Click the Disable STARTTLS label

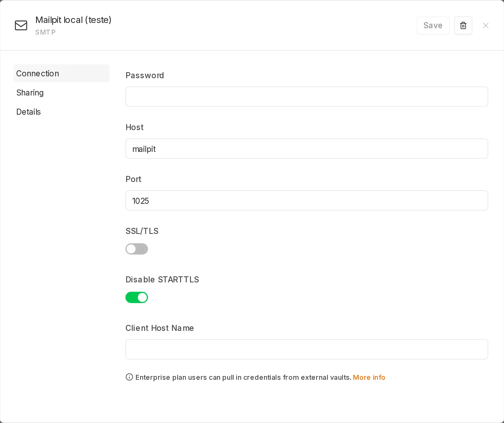(162, 279)
